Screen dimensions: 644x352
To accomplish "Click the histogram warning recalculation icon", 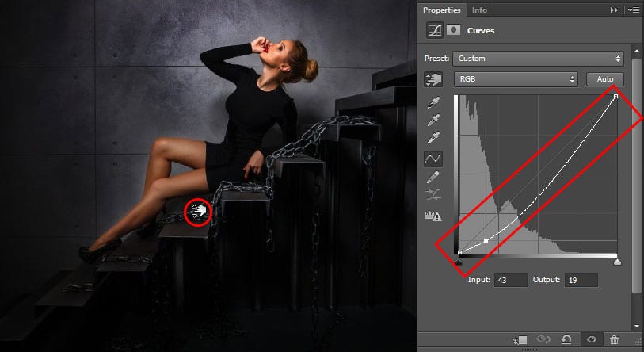I will pyautogui.click(x=433, y=216).
